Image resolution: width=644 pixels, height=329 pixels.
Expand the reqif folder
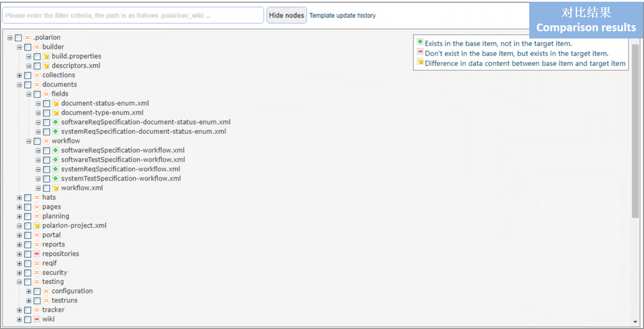pos(19,264)
